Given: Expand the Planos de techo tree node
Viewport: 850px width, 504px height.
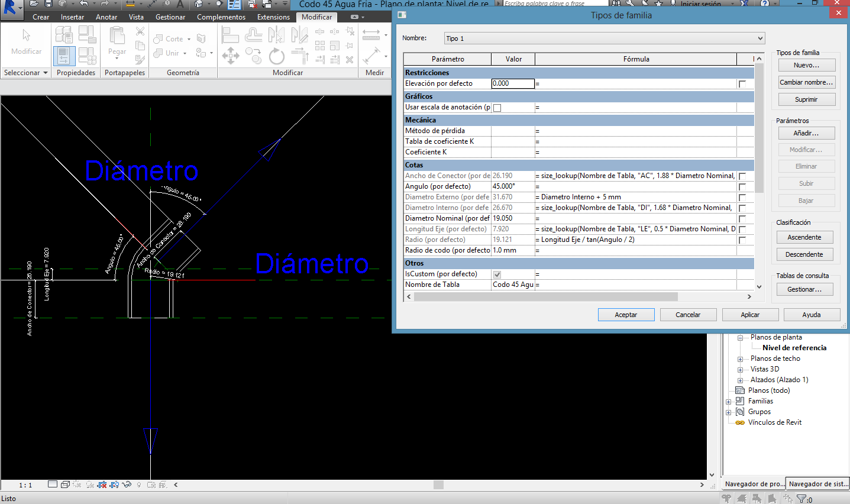Looking at the screenshot, I should 740,359.
